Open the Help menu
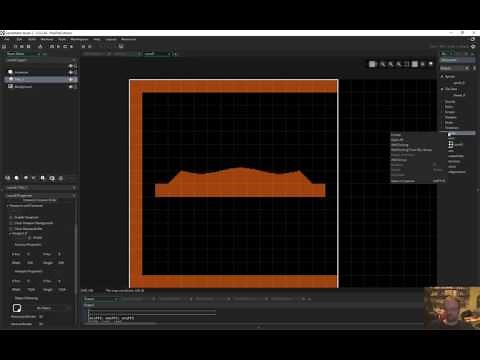This screenshot has height=360, width=480. tap(97, 39)
